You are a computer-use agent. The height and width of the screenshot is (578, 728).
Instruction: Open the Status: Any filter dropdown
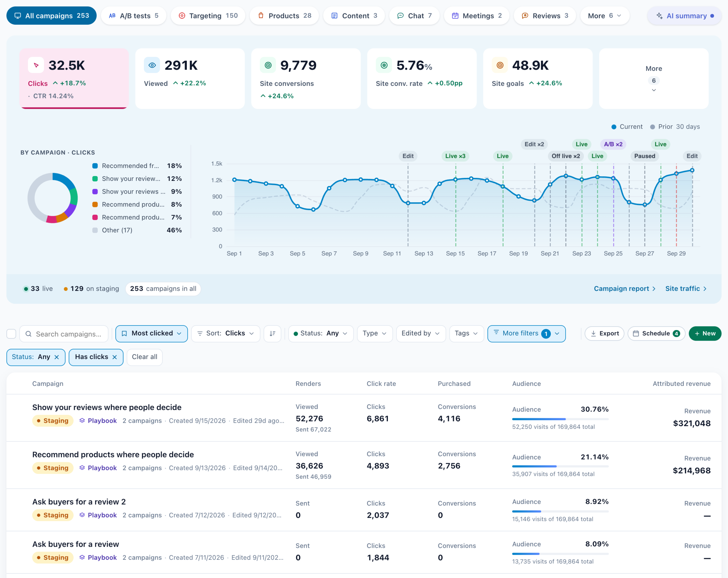321,333
